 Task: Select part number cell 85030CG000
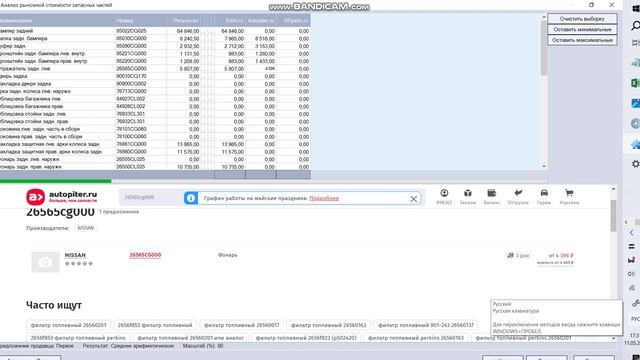(x=140, y=38)
